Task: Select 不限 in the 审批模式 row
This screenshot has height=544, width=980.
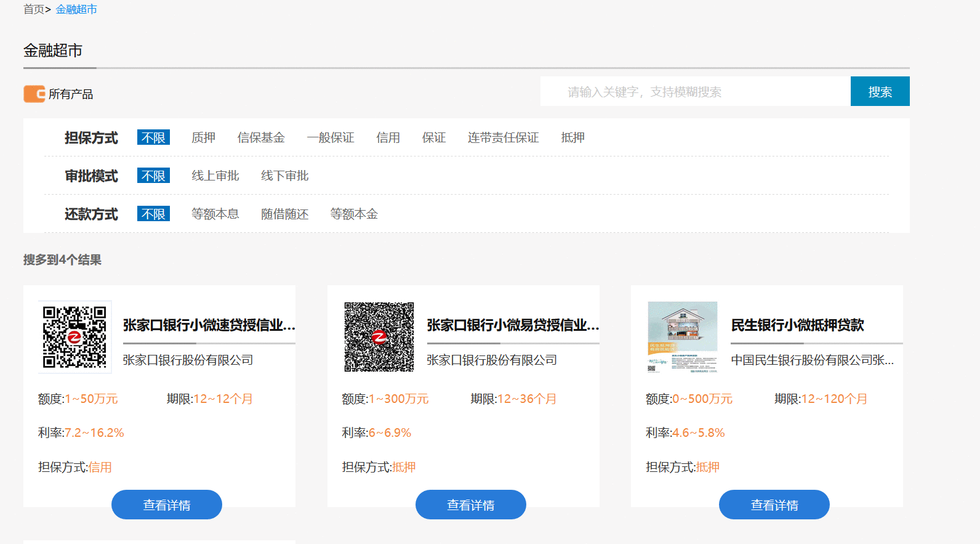Action: point(153,176)
